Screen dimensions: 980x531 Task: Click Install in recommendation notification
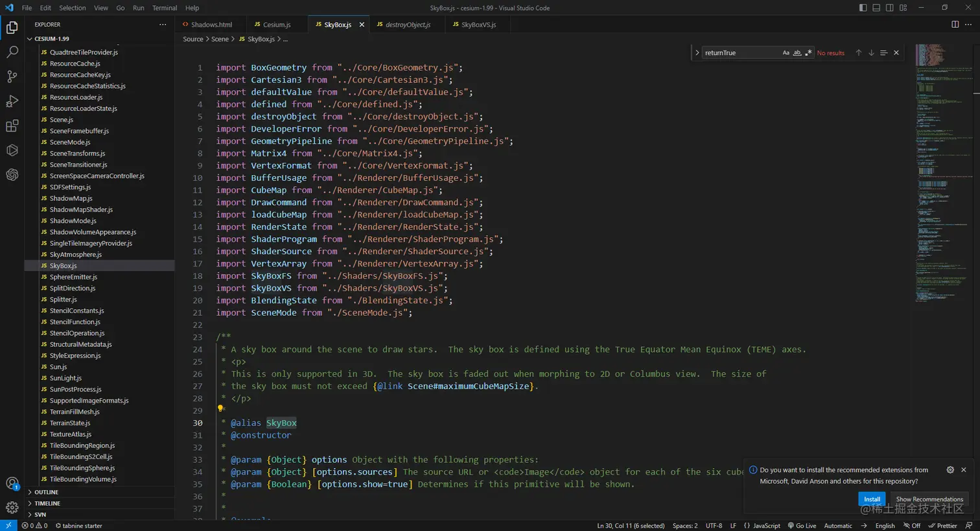[x=872, y=499]
